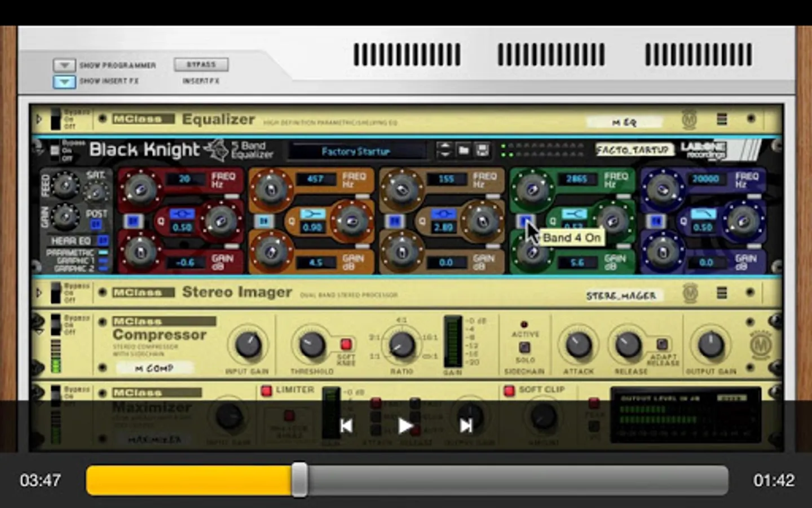Click the Bypass Insert FX button
Screen dimensions: 812x508
coord(201,64)
